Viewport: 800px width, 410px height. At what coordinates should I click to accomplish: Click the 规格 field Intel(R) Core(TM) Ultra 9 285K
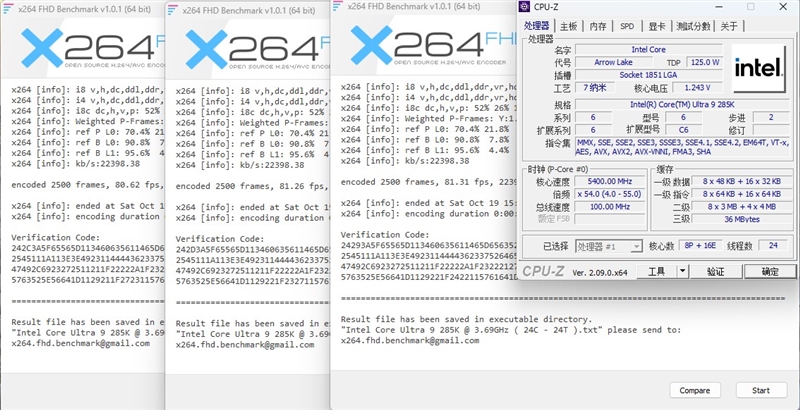[681, 105]
